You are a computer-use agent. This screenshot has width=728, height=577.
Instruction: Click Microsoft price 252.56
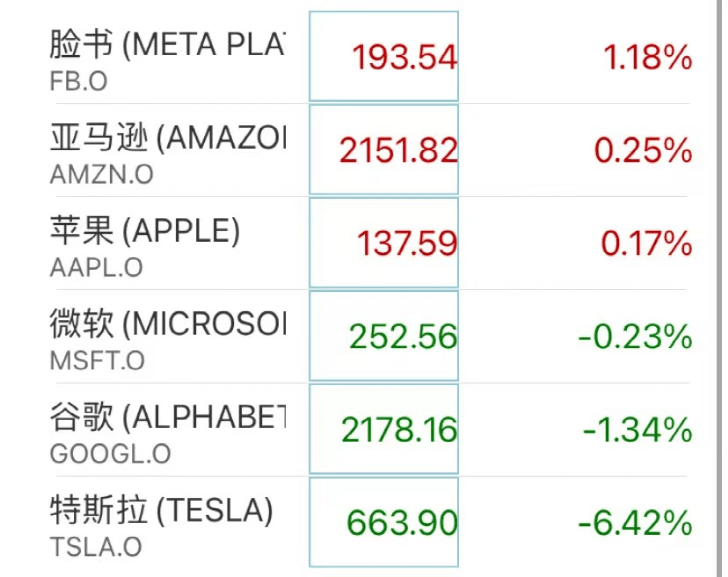pos(403,337)
